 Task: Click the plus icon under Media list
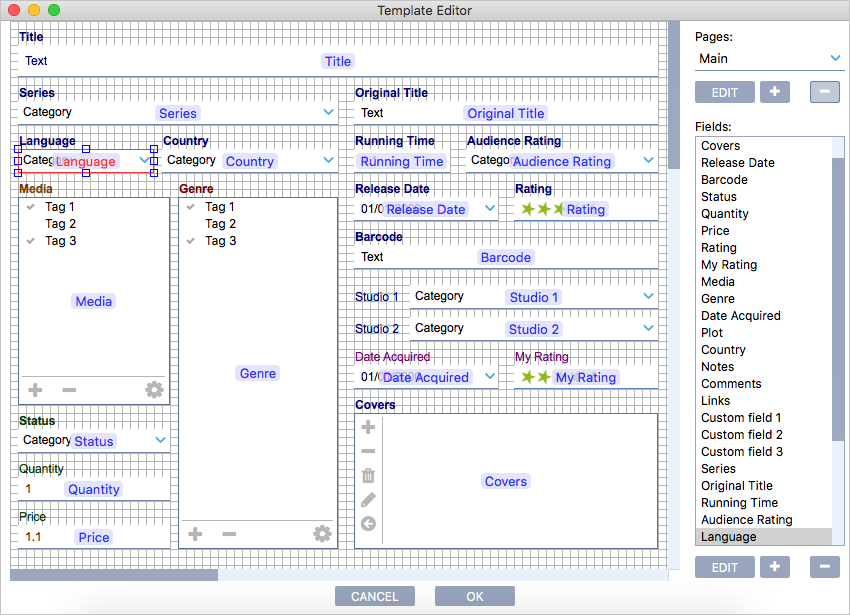(35, 390)
